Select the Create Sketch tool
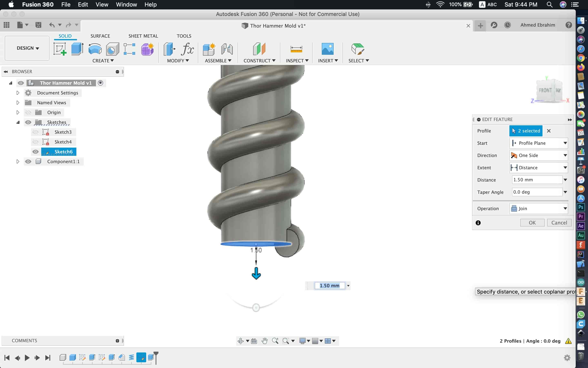Image resolution: width=588 pixels, height=368 pixels. pos(60,49)
